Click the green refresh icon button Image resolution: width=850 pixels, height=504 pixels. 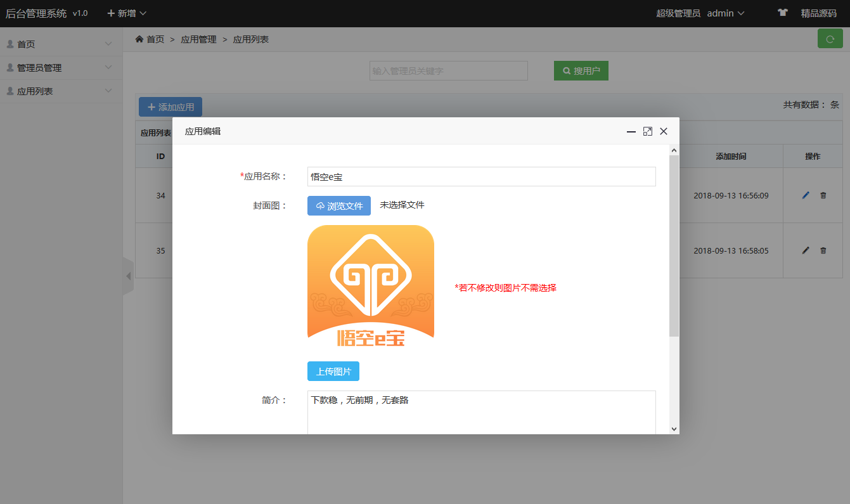pos(830,39)
